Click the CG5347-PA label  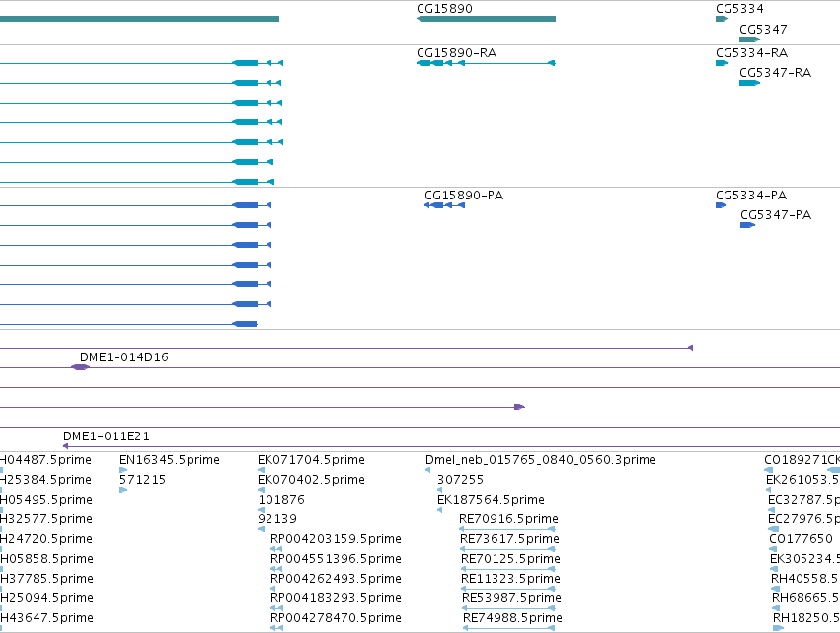coord(776,215)
